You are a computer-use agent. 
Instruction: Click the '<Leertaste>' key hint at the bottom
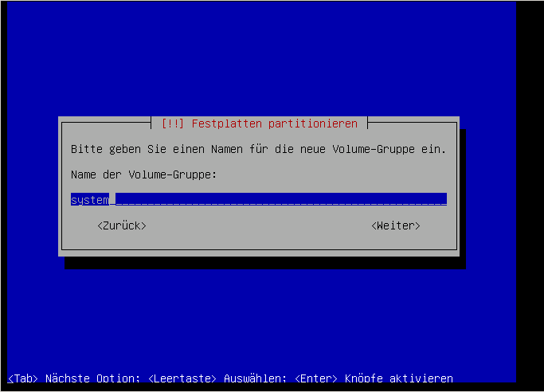coord(182,378)
